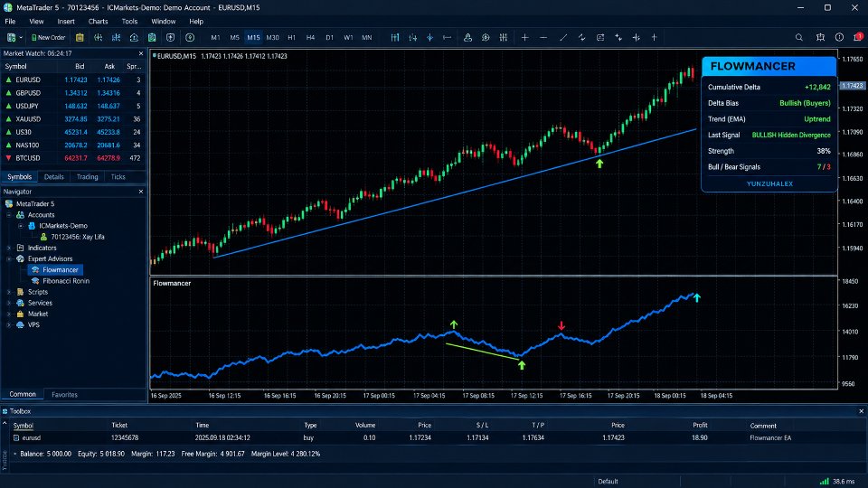Open the search magnifier icon
This screenshot has width=868, height=488.
[798, 38]
